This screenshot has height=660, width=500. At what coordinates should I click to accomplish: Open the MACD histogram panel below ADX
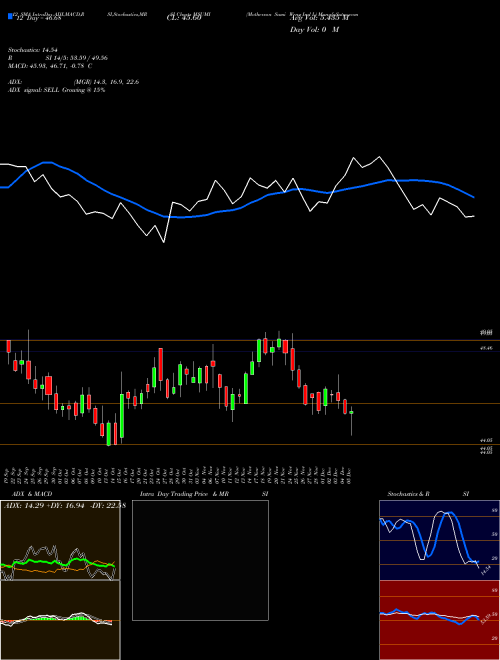pyautogui.click(x=60, y=620)
